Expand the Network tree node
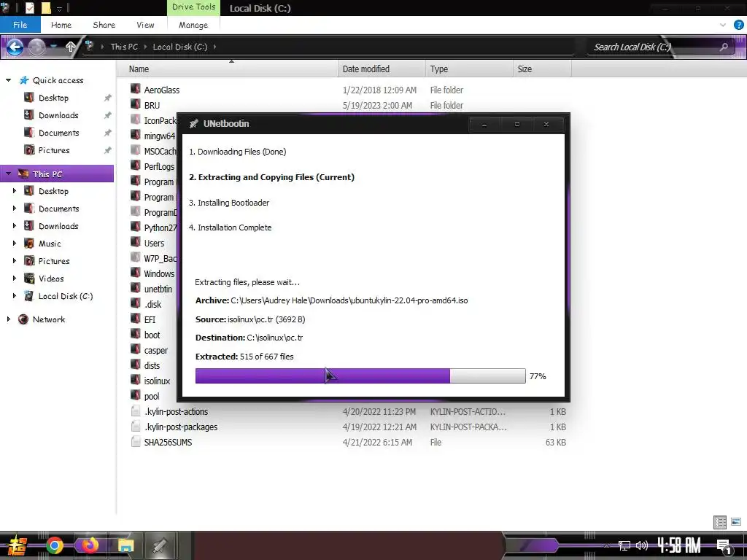The width and height of the screenshot is (747, 560). (x=8, y=319)
